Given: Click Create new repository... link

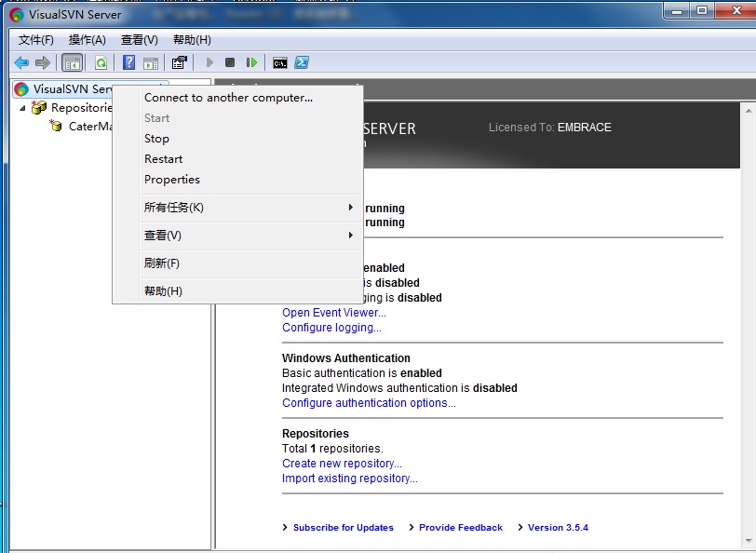Looking at the screenshot, I should (x=342, y=464).
